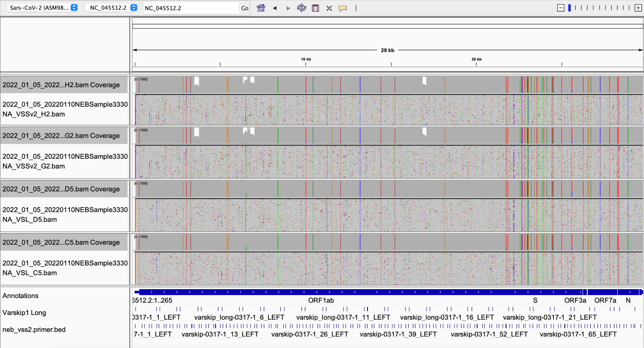
Task: Click the zoom slider blue level marker
Action: pos(569,8)
